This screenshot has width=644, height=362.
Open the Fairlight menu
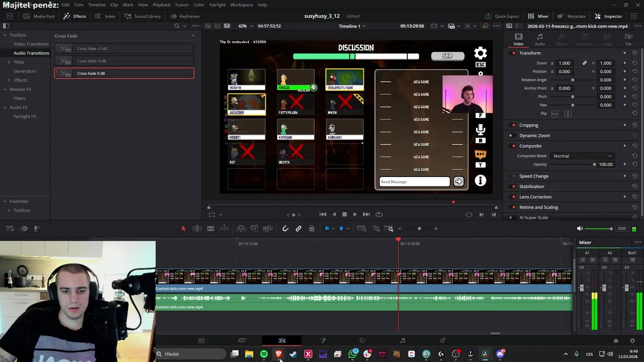217,5
